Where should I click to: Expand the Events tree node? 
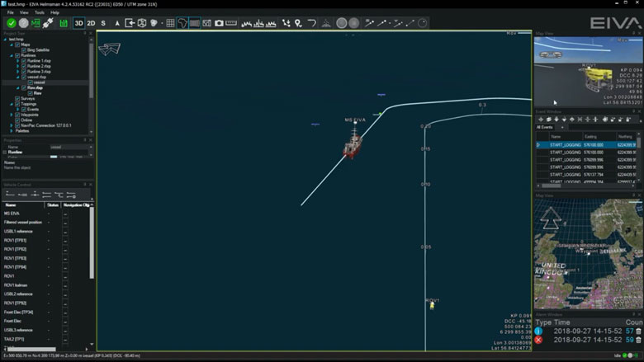click(x=17, y=110)
